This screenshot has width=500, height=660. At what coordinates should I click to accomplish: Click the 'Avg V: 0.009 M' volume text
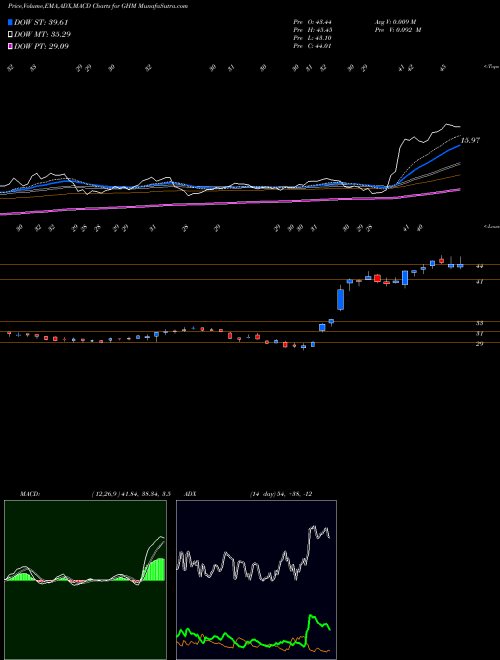pyautogui.click(x=395, y=21)
